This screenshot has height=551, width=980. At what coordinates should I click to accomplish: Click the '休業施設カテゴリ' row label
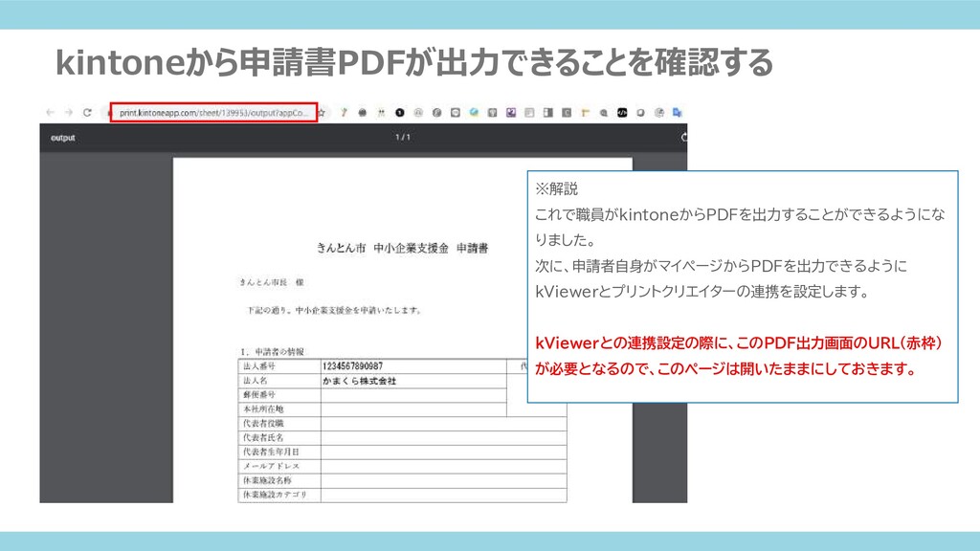275,495
